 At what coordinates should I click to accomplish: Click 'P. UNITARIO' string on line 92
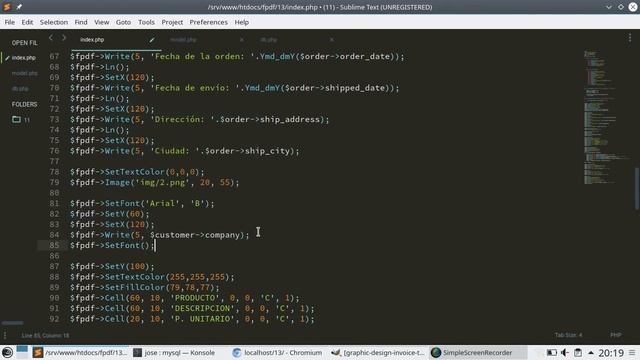point(202,319)
